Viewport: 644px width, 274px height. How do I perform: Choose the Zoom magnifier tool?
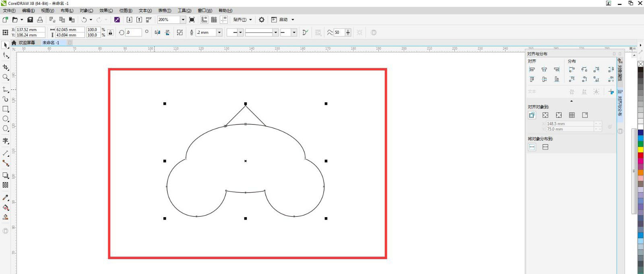click(x=6, y=77)
